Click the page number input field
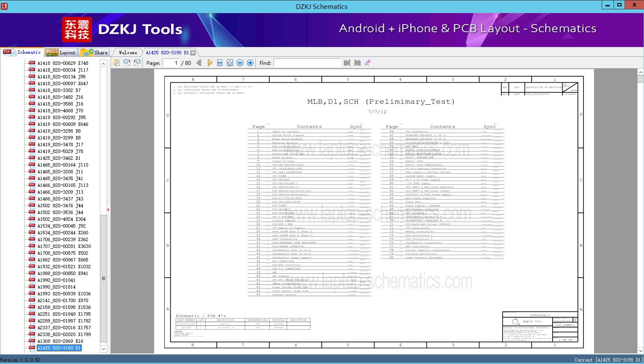Screen dimensions: 644x364 click(171, 63)
